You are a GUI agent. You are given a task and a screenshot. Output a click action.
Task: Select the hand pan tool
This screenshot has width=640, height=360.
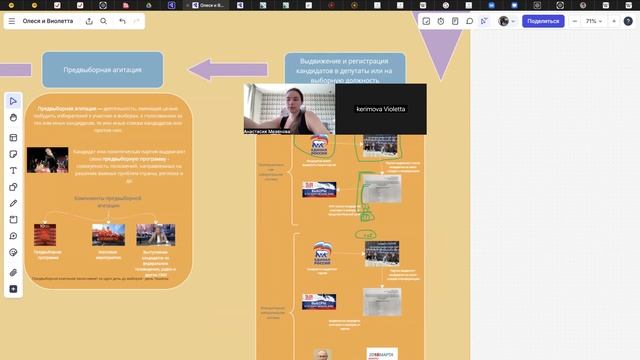13,118
